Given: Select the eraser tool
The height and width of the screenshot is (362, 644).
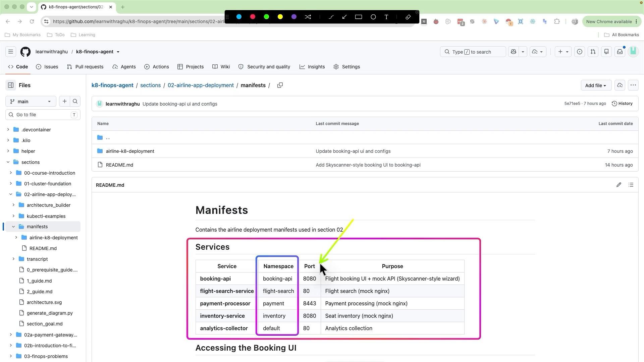Looking at the screenshot, I should [408, 17].
